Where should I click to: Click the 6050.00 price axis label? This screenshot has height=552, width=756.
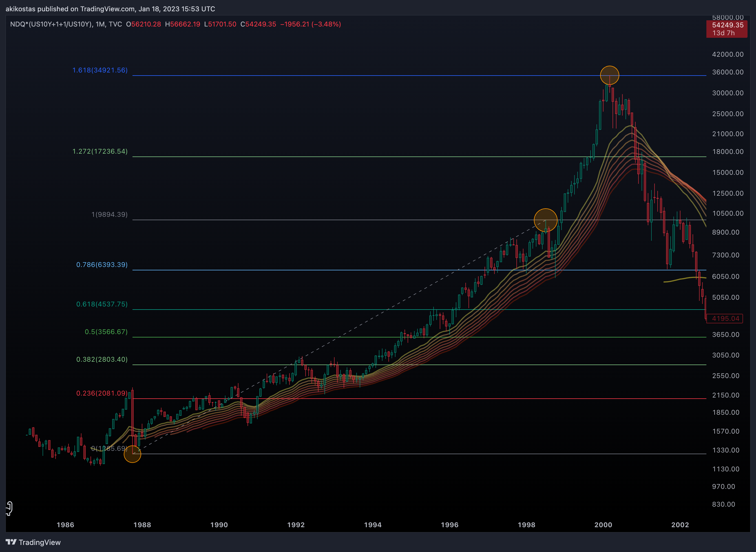click(726, 276)
